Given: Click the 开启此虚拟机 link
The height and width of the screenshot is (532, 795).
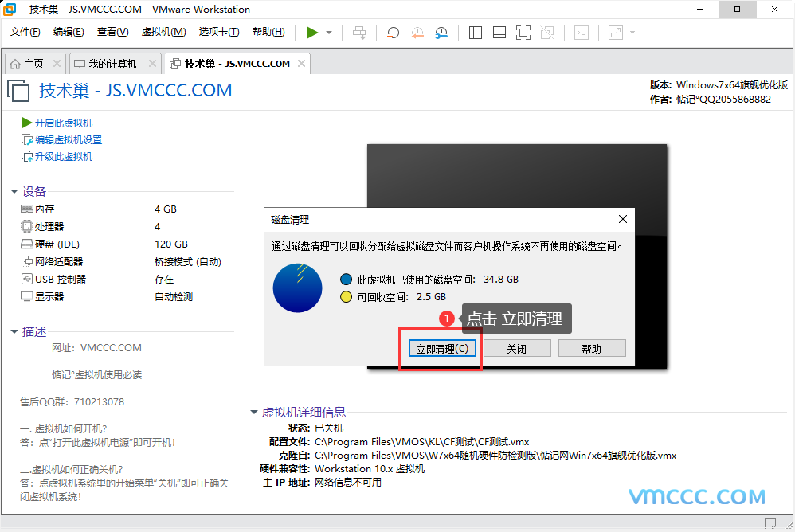Looking at the screenshot, I should click(x=64, y=123).
